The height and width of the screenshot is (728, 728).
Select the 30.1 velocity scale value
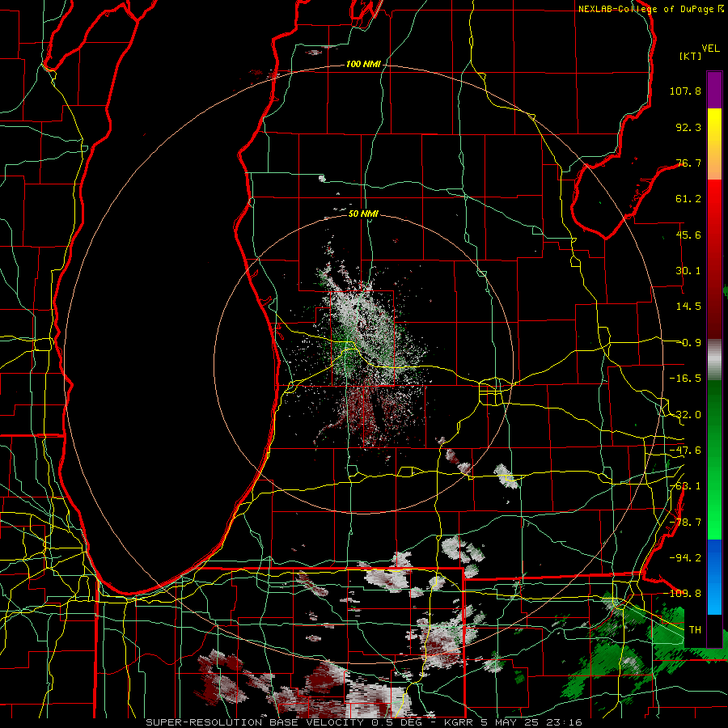(x=688, y=271)
